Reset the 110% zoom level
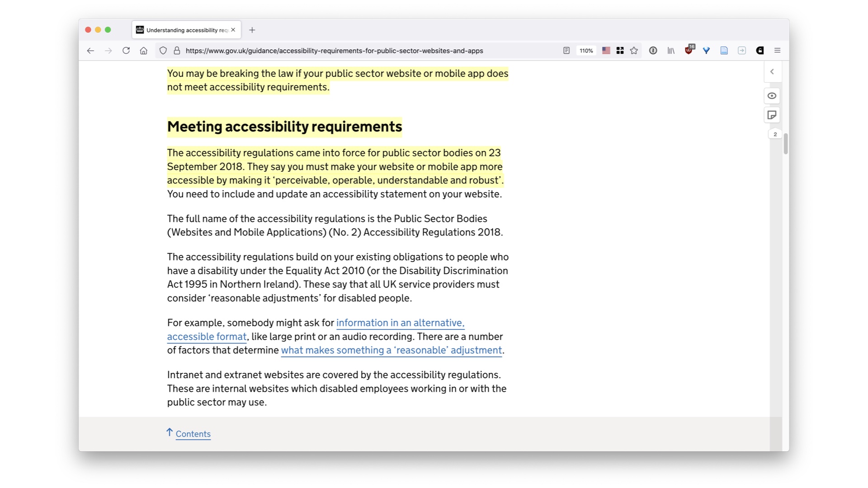 (586, 51)
